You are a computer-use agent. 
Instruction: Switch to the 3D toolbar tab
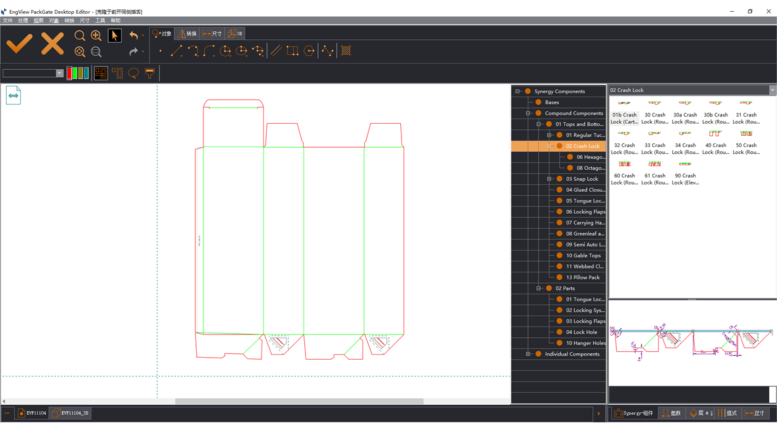[235, 34]
